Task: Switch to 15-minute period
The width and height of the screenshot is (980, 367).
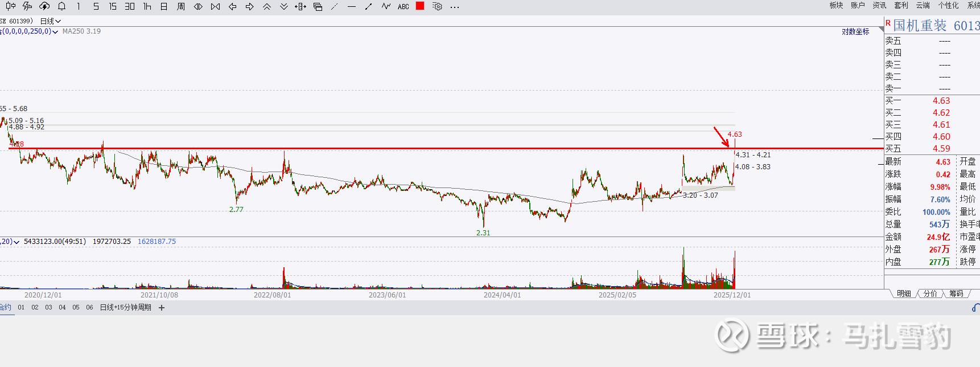Action: click(113, 6)
